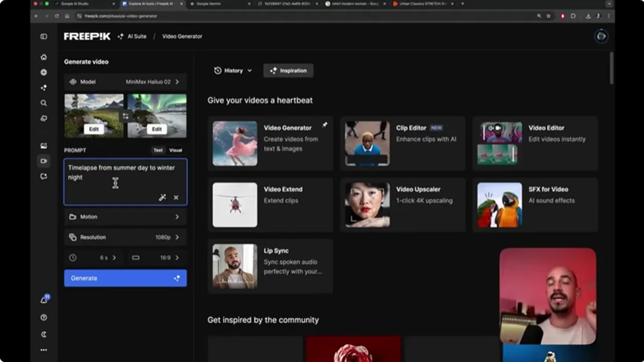Image resolution: width=644 pixels, height=362 pixels.
Task: Open the Video Editor card
Action: point(535,143)
